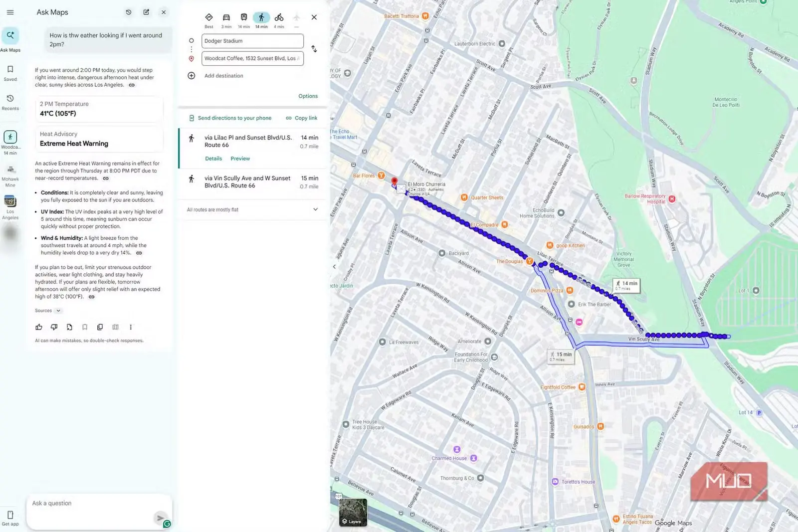Like the AI response with thumbs up

(x=39, y=327)
